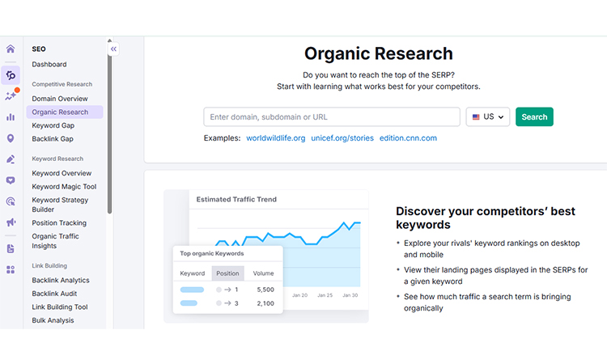Open the App Center grid icon

point(11,269)
